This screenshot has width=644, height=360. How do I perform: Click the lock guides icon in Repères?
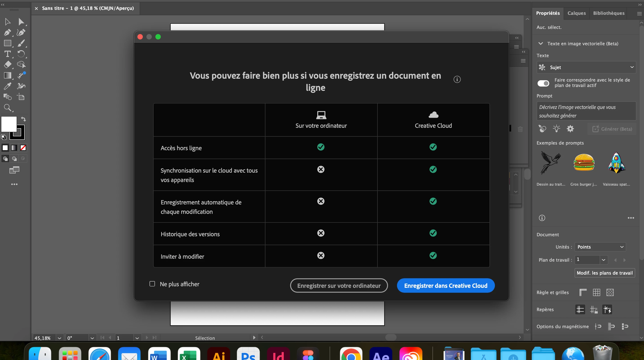(x=593, y=310)
